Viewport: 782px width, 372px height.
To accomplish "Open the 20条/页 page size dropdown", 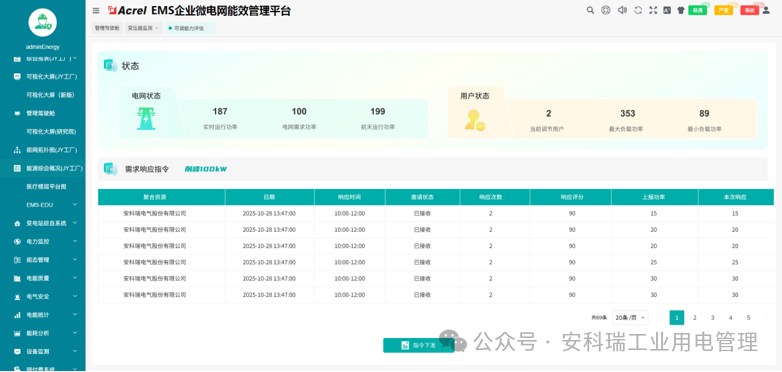I will 630,318.
